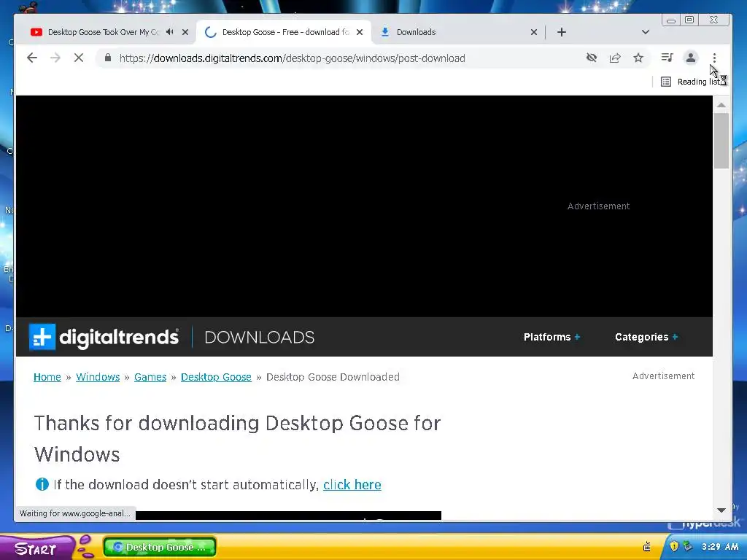
Task: Click the vertical scrollbar thumb
Action: click(x=721, y=141)
